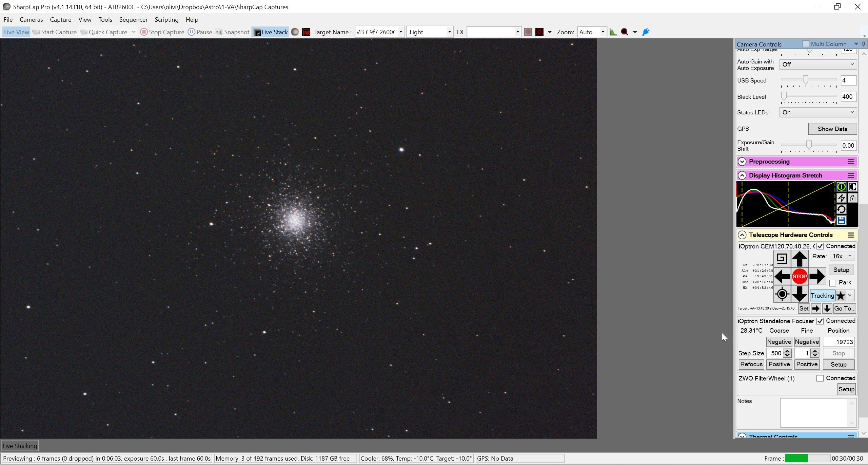Click the crosshair center target icon
Screen dimensions: 868x465
click(x=782, y=294)
